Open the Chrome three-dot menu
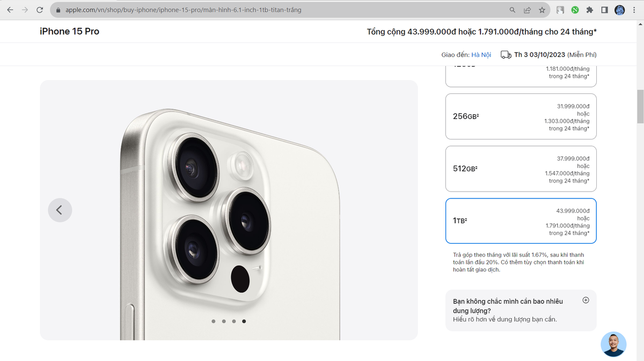The height and width of the screenshot is (361, 644). click(634, 10)
